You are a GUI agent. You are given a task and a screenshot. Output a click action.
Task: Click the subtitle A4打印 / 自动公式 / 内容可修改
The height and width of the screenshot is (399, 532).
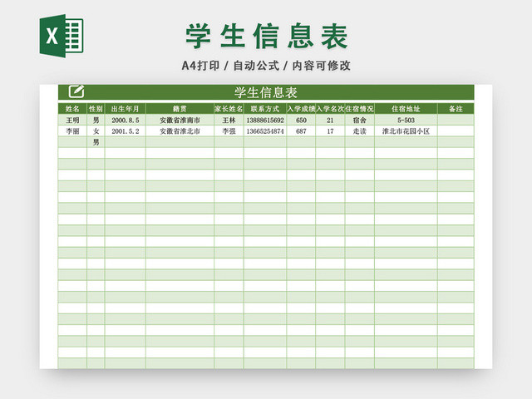click(x=266, y=66)
